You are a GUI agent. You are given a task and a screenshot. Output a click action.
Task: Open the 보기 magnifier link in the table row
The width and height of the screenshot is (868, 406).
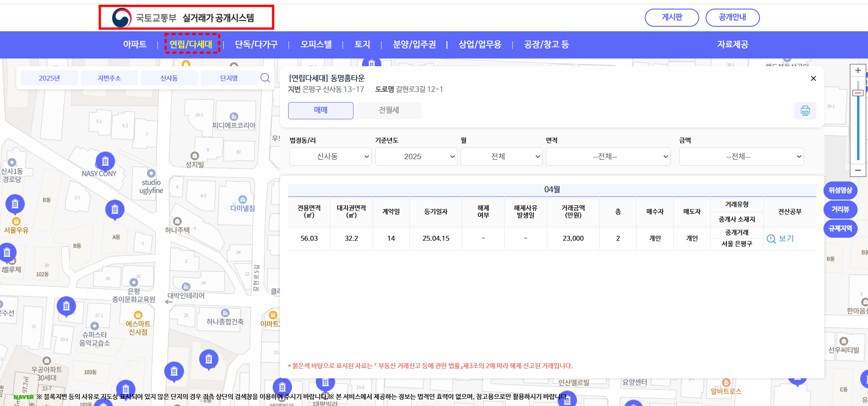coord(780,239)
